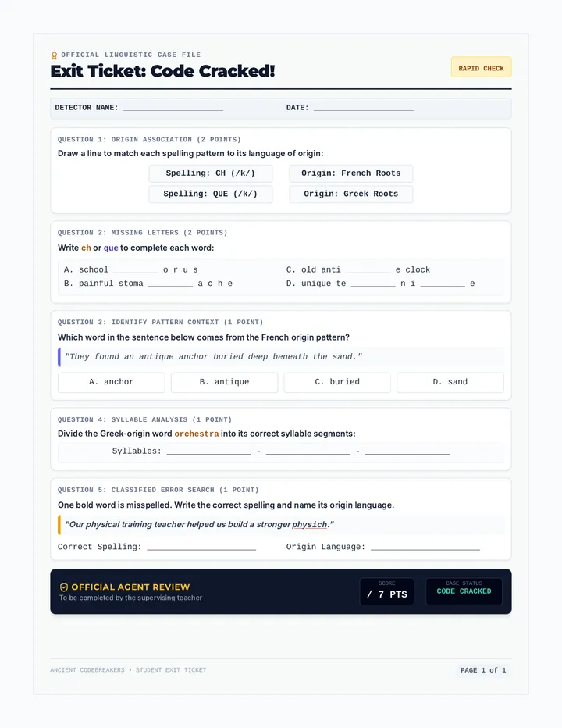Click the Date blank line
The image size is (562, 728).
(x=364, y=108)
